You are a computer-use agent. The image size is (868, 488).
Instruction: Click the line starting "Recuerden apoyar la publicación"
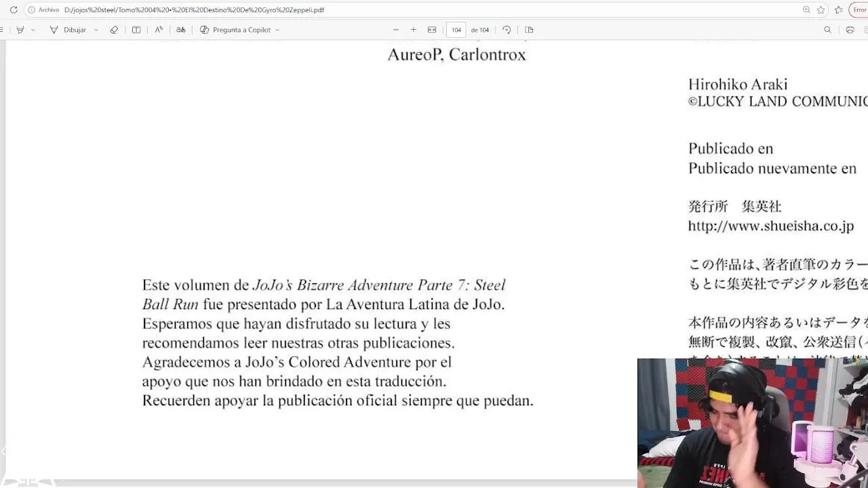pyautogui.click(x=338, y=401)
